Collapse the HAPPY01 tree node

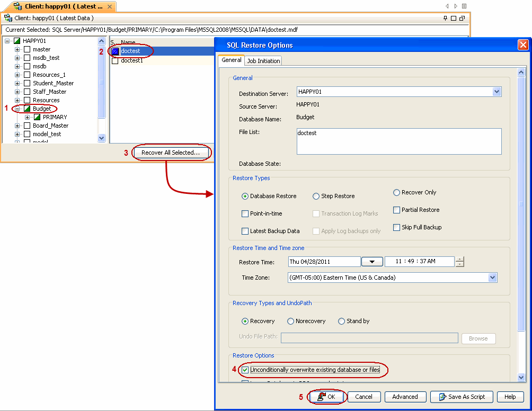(7, 41)
